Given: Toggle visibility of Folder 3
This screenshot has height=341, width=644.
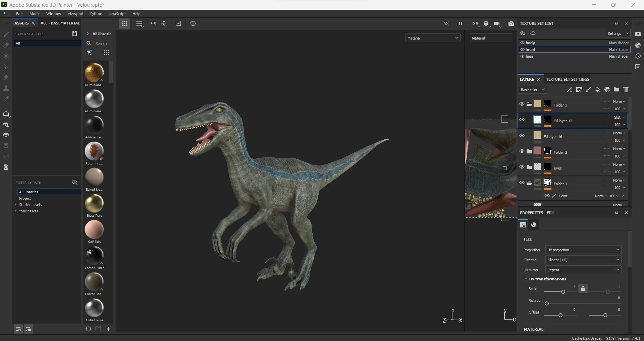Looking at the screenshot, I should [x=522, y=104].
